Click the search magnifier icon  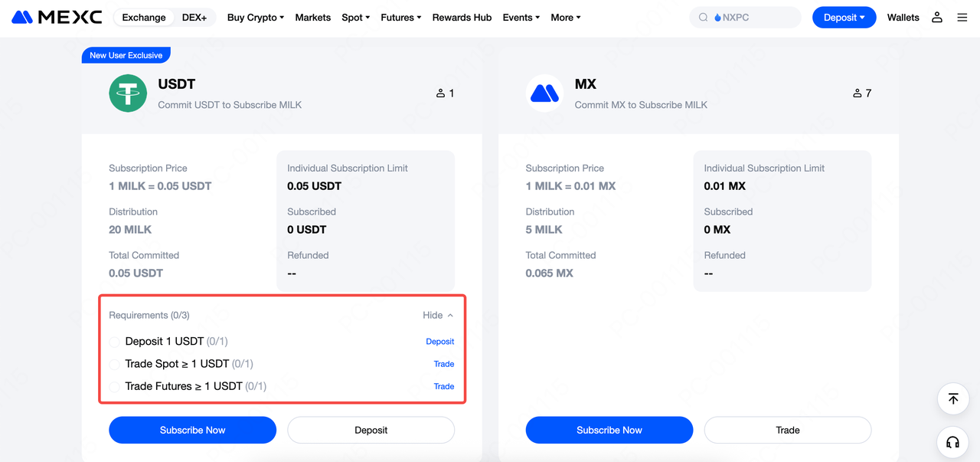[x=703, y=18]
